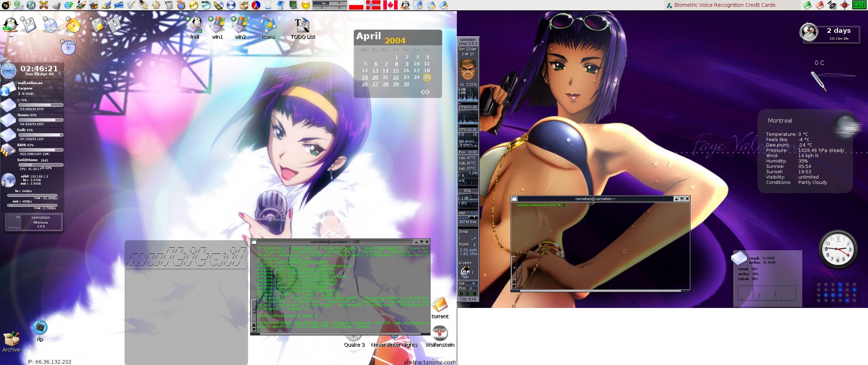Viewport: 868px width, 365px height.
Task: Click the /home: 83% disk usage bar
Action: [41, 120]
